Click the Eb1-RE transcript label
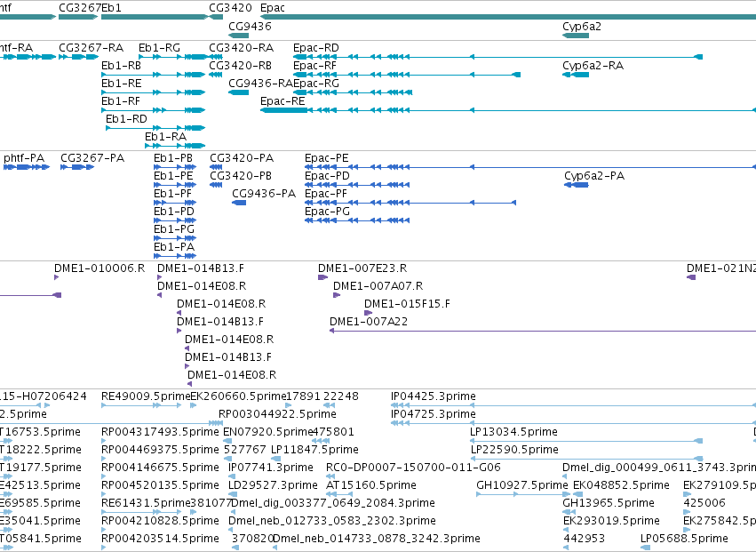 122,84
